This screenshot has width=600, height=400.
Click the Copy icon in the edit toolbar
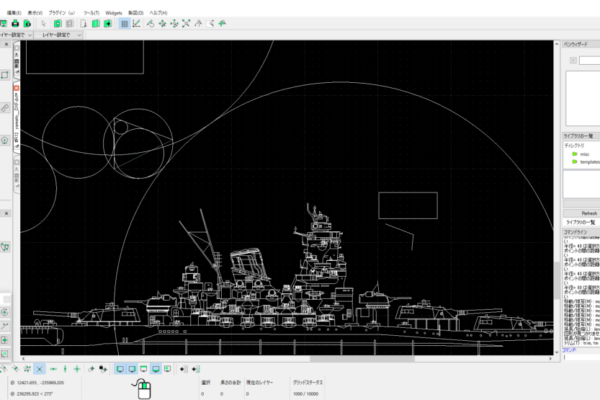tap(96, 24)
